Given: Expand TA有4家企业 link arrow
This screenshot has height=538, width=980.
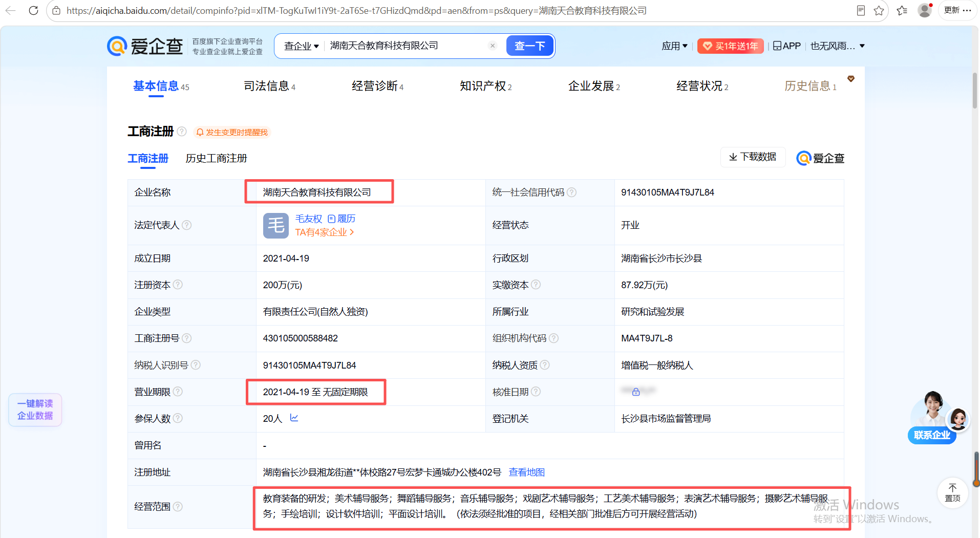Looking at the screenshot, I should (352, 232).
